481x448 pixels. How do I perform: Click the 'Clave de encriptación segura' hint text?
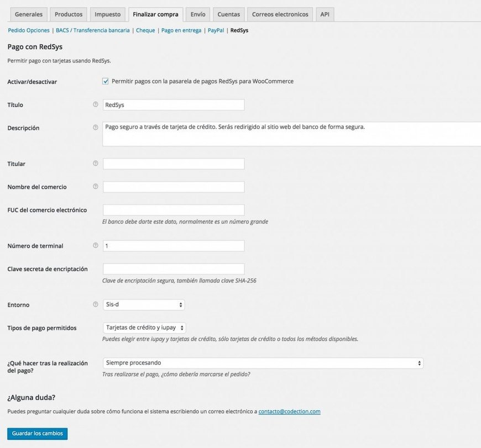tap(179, 281)
